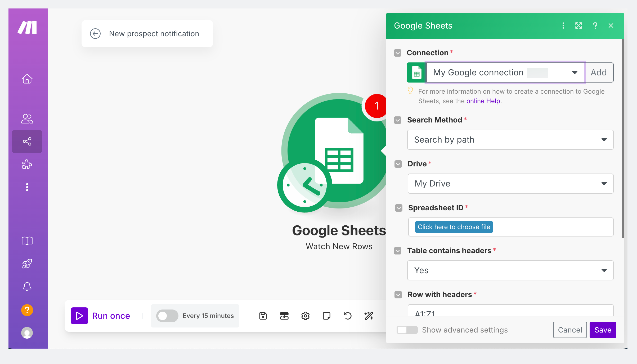Toggle the Drive field checkbox
The height and width of the screenshot is (364, 637).
(398, 164)
